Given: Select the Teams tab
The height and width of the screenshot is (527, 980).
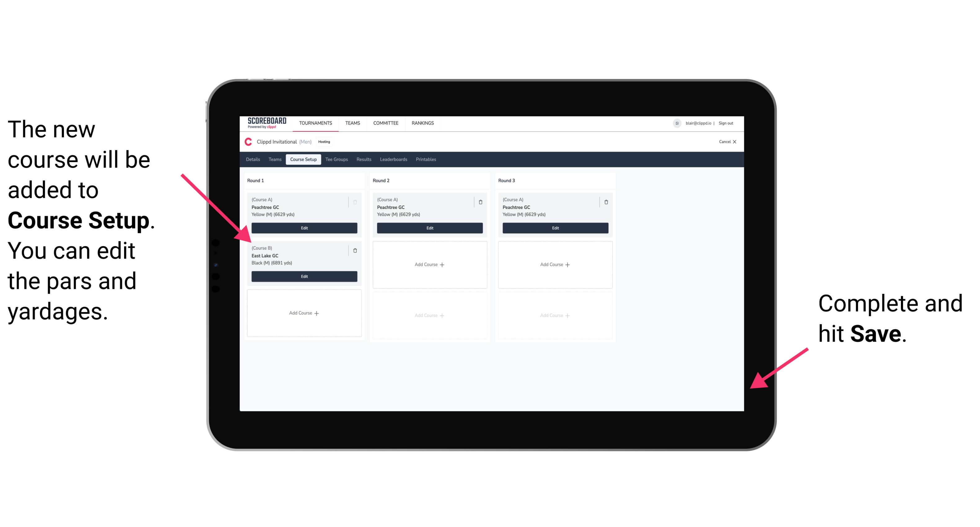Looking at the screenshot, I should [273, 159].
